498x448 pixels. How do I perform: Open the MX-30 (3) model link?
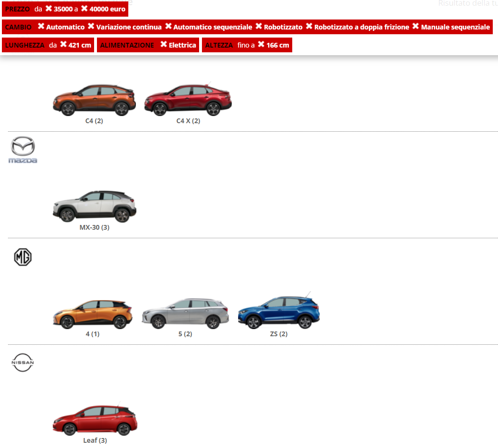(95, 227)
